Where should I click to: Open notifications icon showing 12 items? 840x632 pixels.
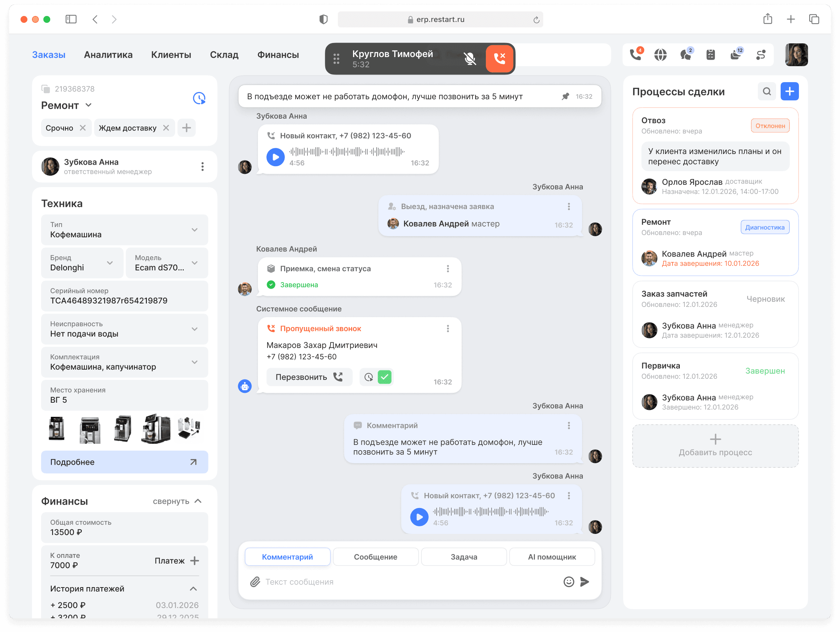[736, 56]
